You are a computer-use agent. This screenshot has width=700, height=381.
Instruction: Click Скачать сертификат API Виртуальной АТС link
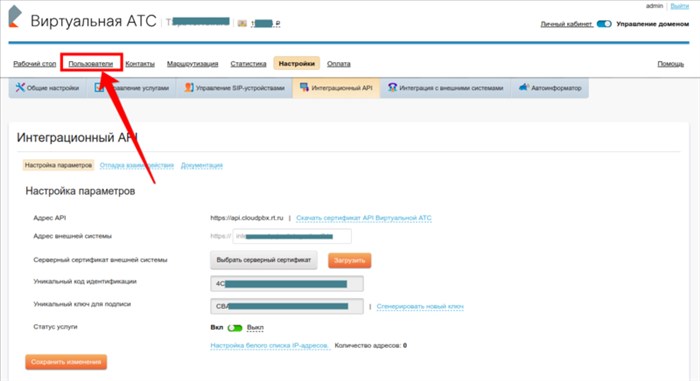point(364,218)
